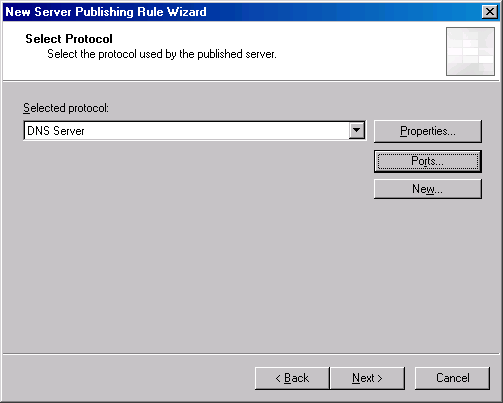Click the Select Protocol heading
503x403 pixels.
click(69, 39)
